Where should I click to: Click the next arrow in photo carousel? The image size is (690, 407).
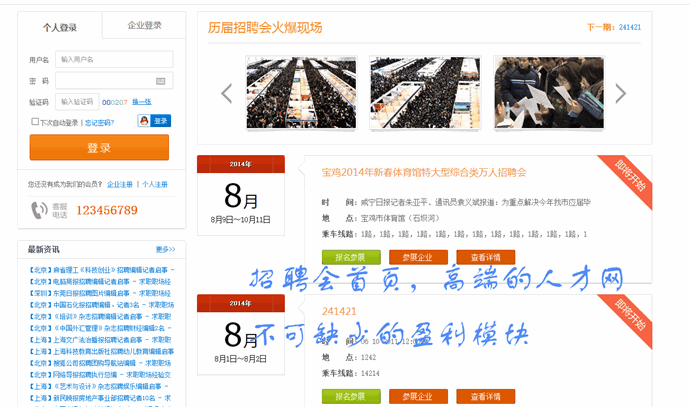[620, 93]
